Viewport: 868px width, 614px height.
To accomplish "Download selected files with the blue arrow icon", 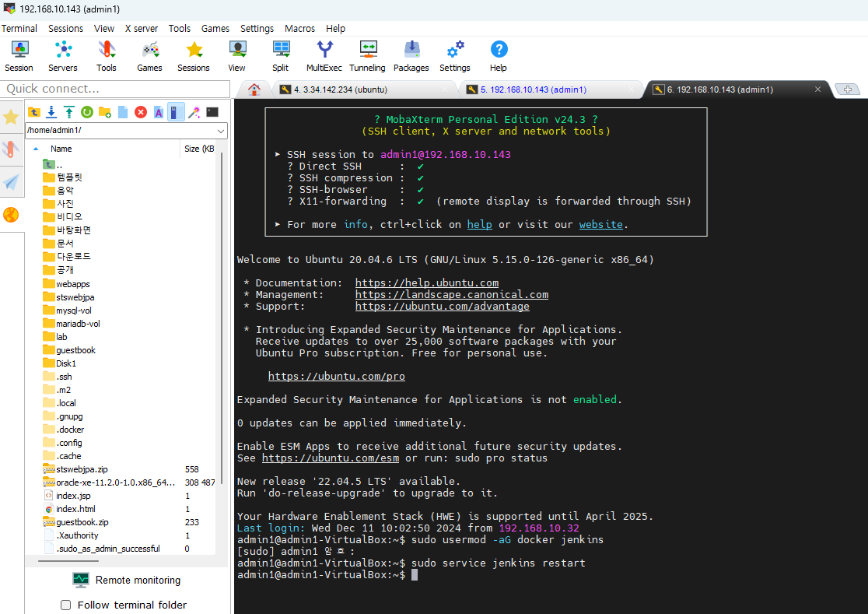I will (x=51, y=112).
